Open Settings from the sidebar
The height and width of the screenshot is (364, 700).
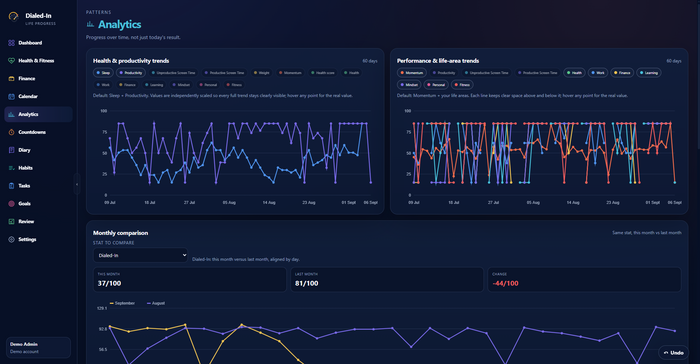(x=38, y=239)
